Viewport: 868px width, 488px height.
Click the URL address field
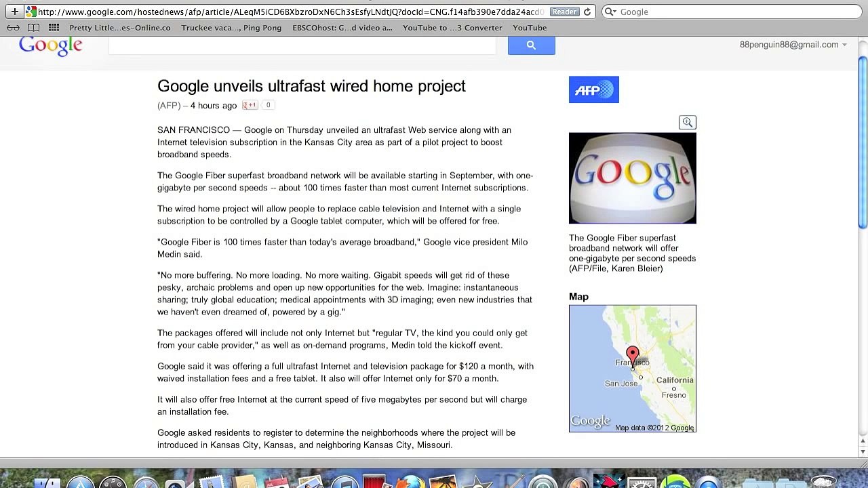(292, 12)
